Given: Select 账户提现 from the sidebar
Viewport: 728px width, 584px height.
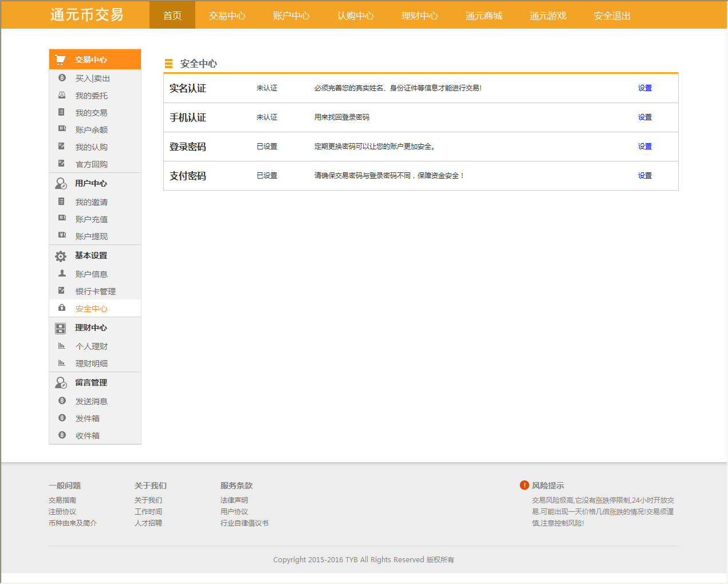Looking at the screenshot, I should (x=91, y=236).
